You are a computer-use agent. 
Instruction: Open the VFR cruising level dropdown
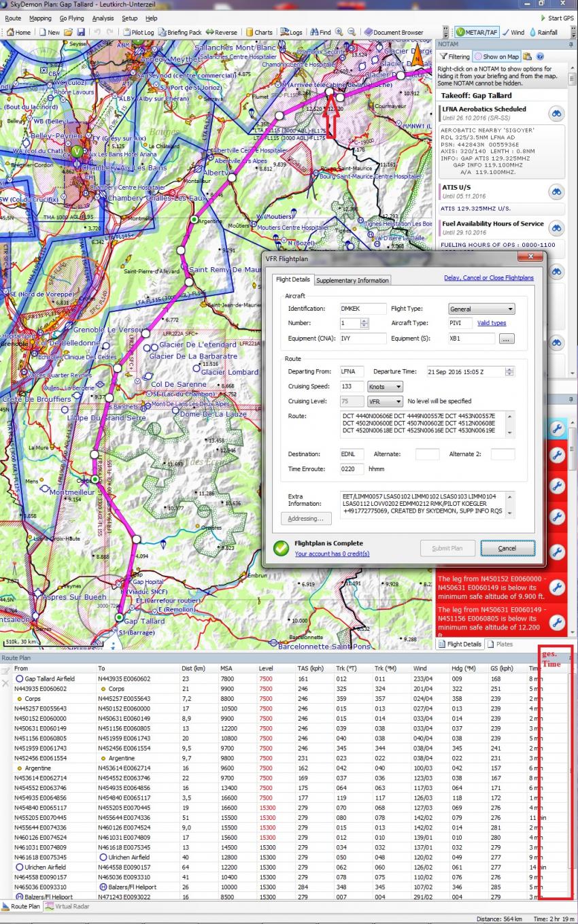(385, 402)
